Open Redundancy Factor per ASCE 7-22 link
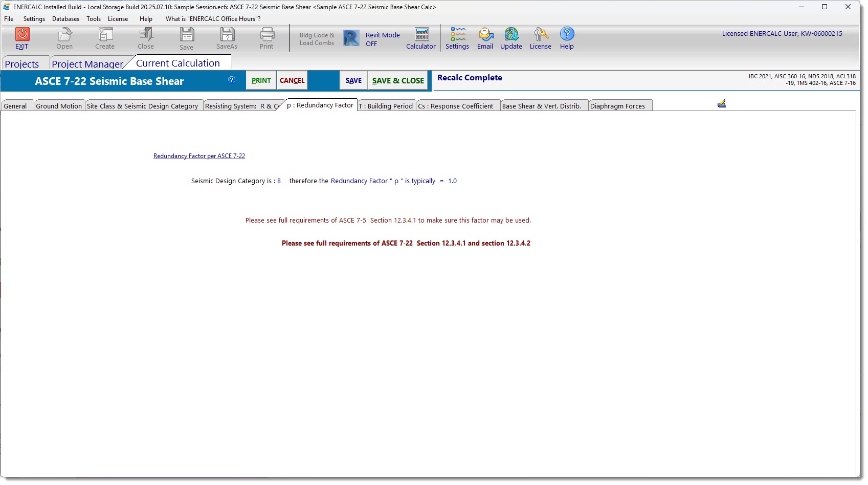This screenshot has width=868, height=485. pos(199,156)
